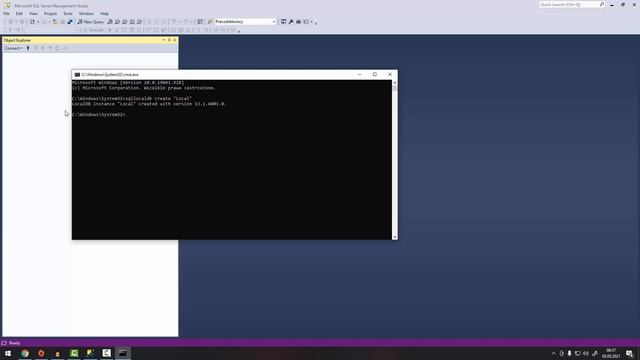Click the window layout icon right of combo box
The width and height of the screenshot is (640, 360).
point(283,22)
